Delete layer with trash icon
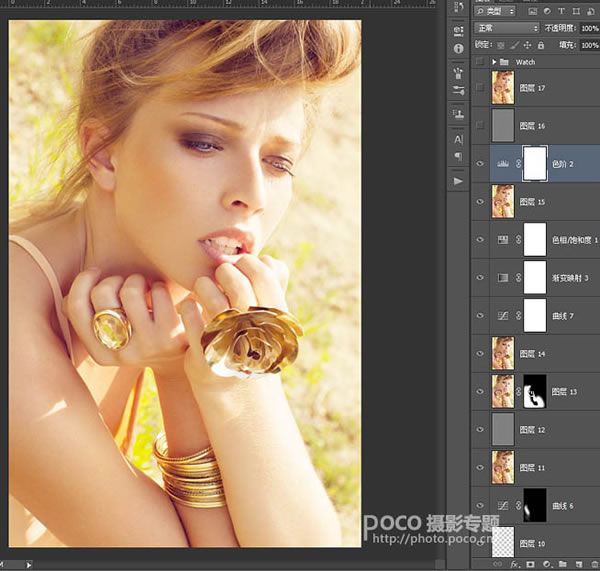The width and height of the screenshot is (600, 571). pos(595,564)
